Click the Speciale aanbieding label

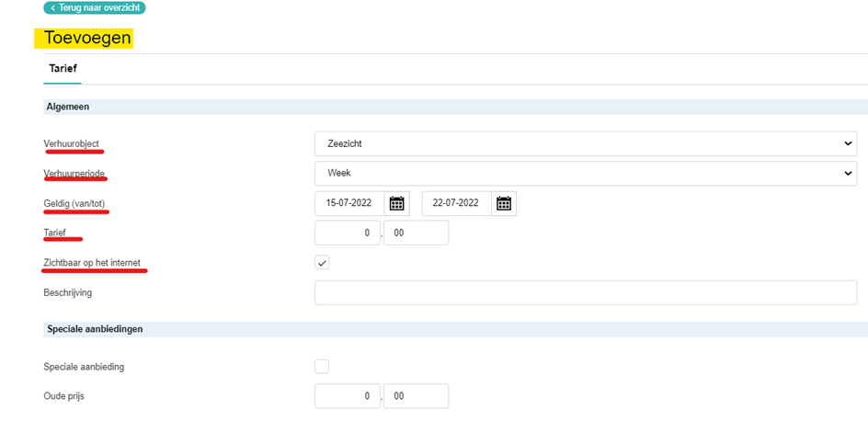coord(84,366)
